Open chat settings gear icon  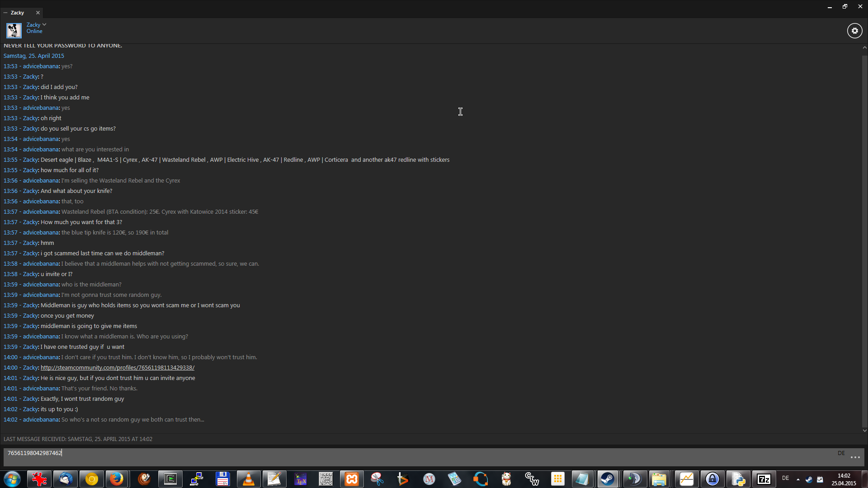tap(854, 31)
